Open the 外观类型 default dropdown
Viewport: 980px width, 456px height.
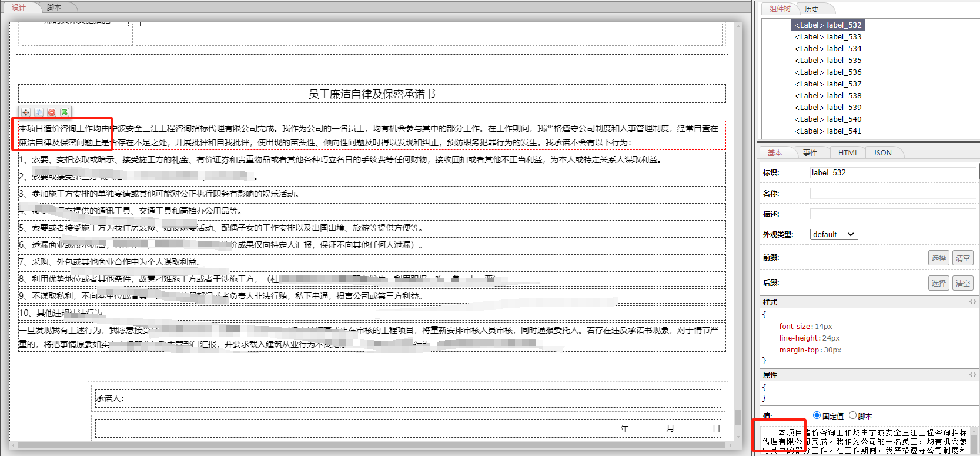point(834,234)
